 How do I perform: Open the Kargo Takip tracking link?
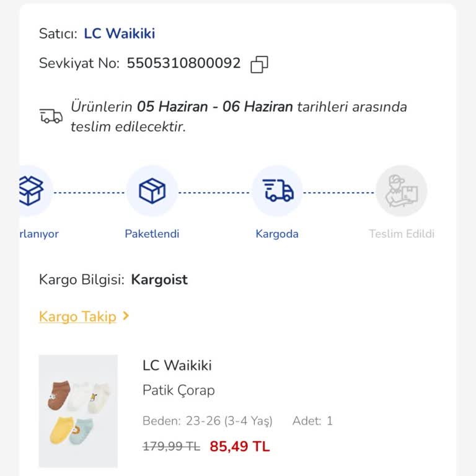tap(77, 317)
